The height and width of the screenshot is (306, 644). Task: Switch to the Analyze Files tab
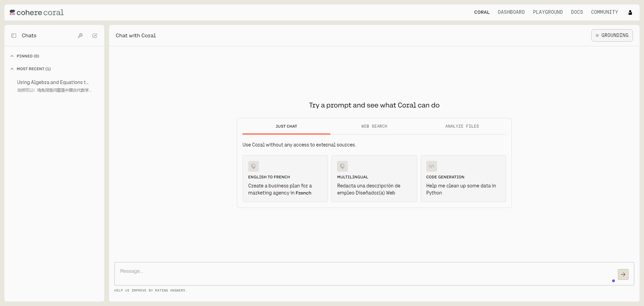(462, 127)
